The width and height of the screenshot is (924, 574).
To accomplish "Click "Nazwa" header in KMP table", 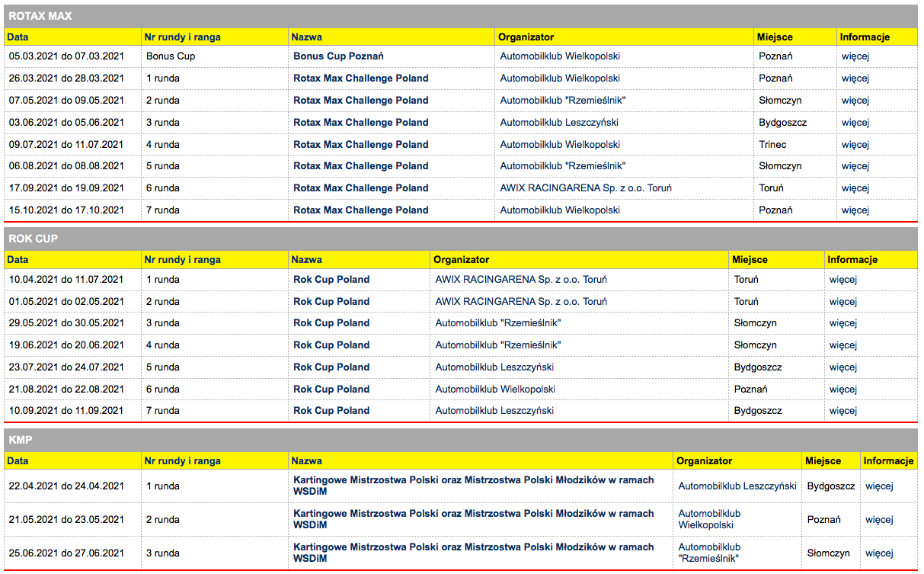I will (307, 461).
